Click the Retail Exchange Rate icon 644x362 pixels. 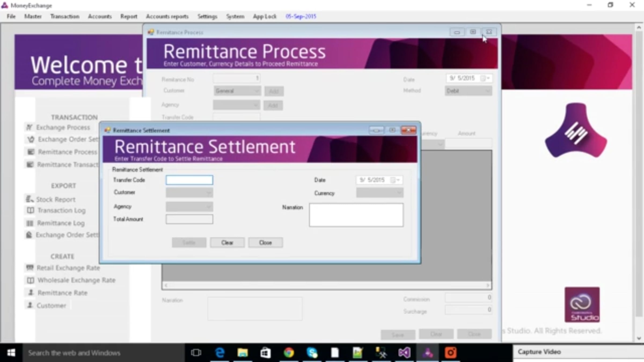tap(30, 268)
